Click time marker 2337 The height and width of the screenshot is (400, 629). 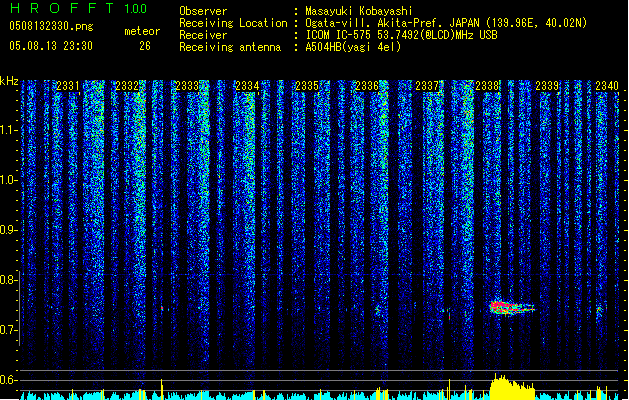click(x=427, y=86)
